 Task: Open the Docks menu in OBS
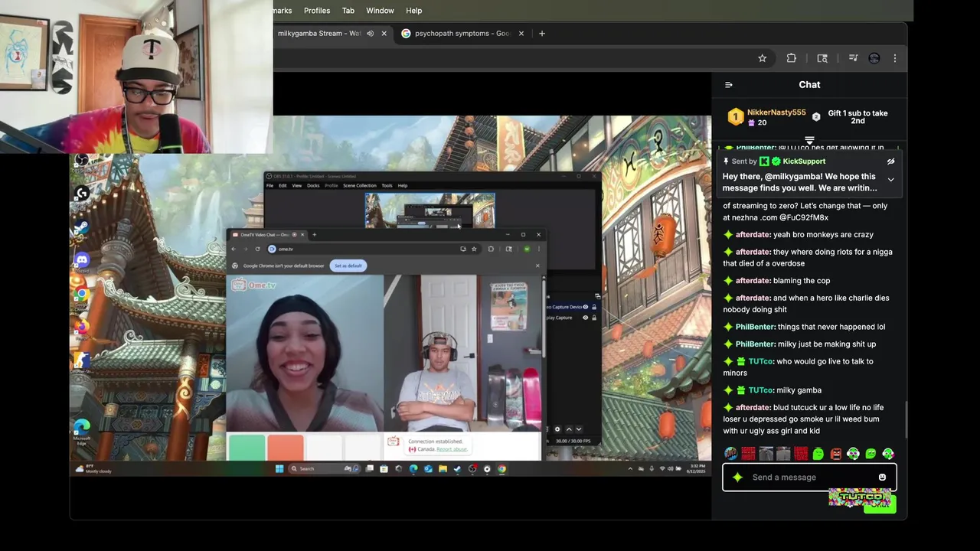tap(313, 185)
